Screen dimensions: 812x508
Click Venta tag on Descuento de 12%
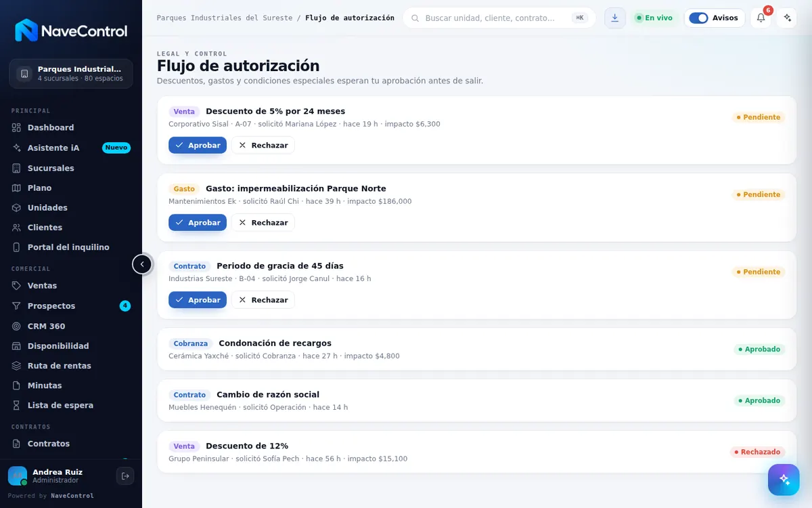[184, 446]
